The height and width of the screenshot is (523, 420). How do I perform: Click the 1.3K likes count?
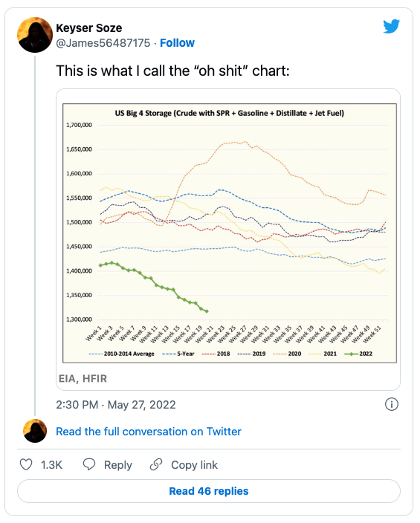tap(51, 464)
